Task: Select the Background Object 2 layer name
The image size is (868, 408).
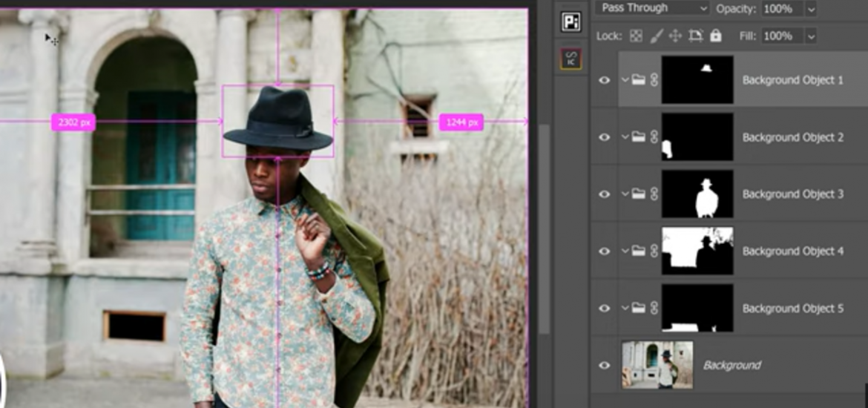Action: [793, 137]
